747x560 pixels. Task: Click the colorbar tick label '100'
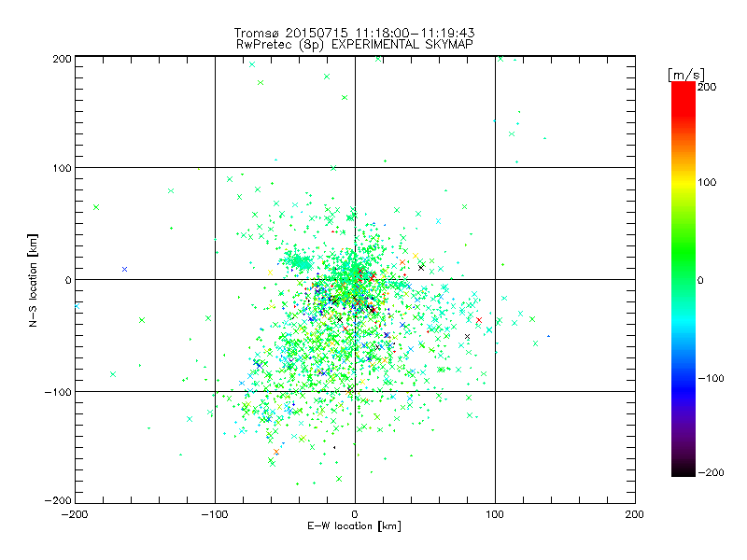coord(707,182)
